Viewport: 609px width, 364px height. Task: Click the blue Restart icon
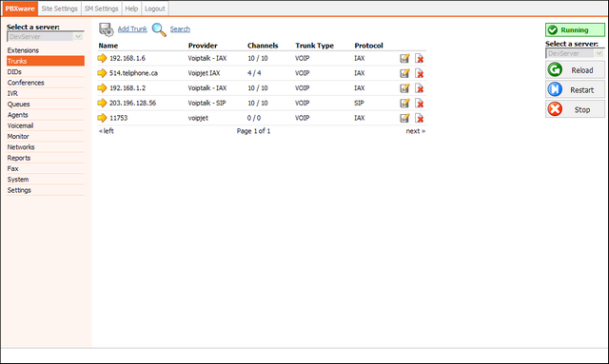pos(555,89)
